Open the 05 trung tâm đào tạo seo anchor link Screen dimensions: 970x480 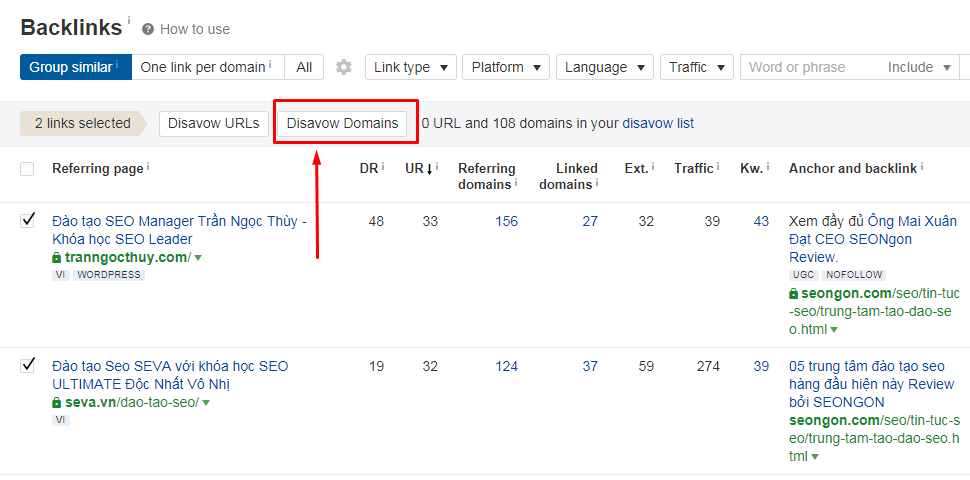(x=872, y=384)
